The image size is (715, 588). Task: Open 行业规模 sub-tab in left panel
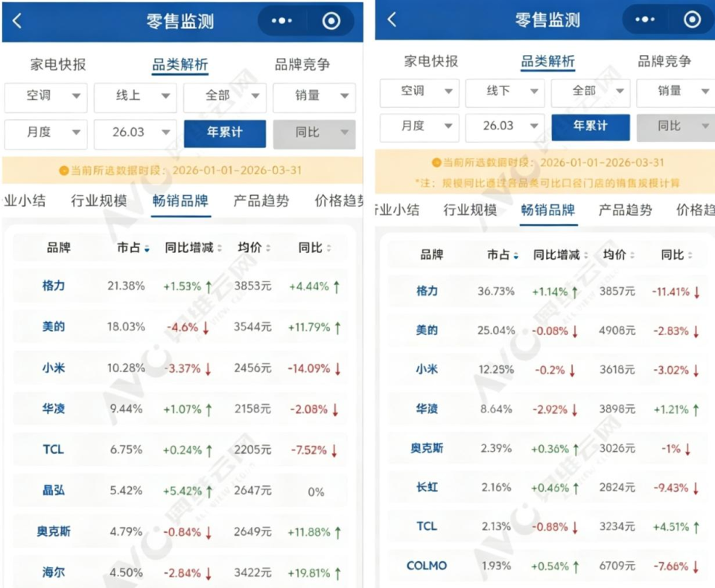(98, 200)
